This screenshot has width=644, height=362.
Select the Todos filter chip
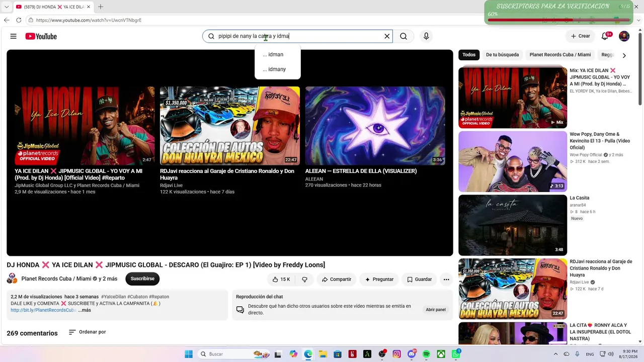click(x=469, y=55)
